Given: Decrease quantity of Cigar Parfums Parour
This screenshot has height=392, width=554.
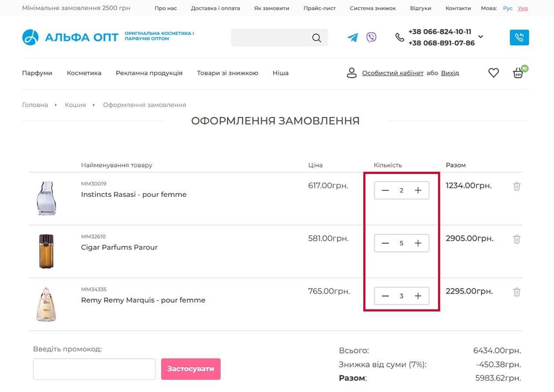Looking at the screenshot, I should [x=385, y=243].
